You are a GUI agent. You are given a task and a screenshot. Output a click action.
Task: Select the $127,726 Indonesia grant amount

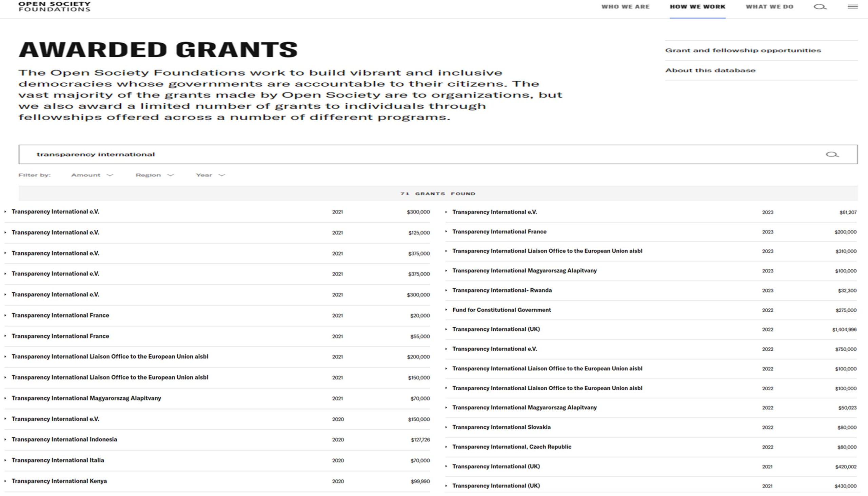tap(420, 440)
